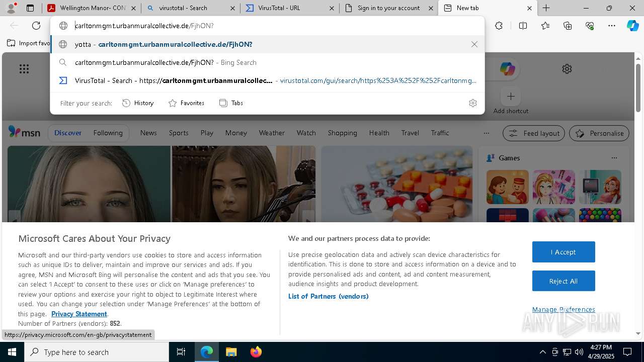This screenshot has height=362, width=644.
Task: Refresh the page with reload icon
Action: coord(36,26)
